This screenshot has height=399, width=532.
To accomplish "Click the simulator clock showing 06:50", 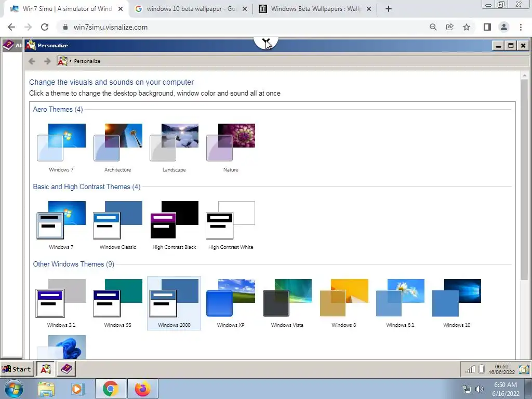I will tap(501, 369).
